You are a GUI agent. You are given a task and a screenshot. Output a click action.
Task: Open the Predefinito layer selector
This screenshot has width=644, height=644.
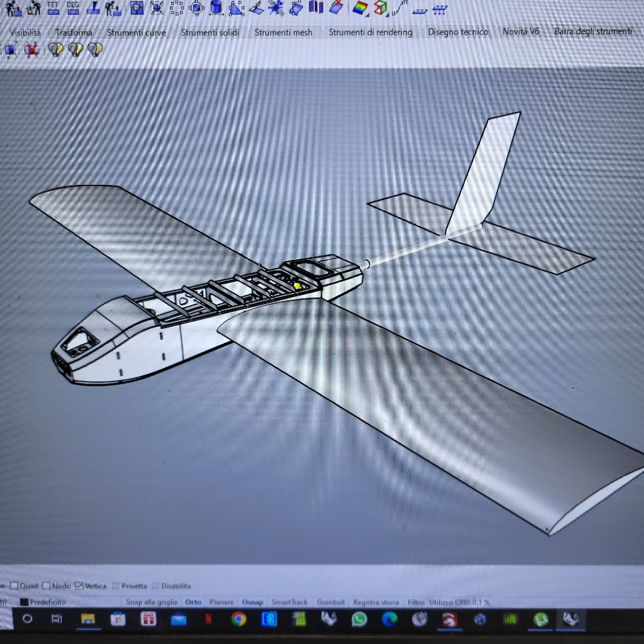(48, 602)
